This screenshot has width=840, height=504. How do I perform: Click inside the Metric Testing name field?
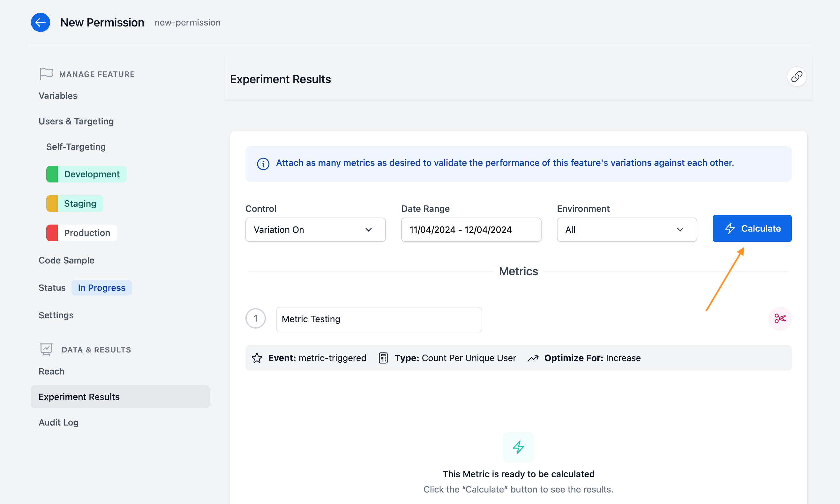(x=378, y=319)
